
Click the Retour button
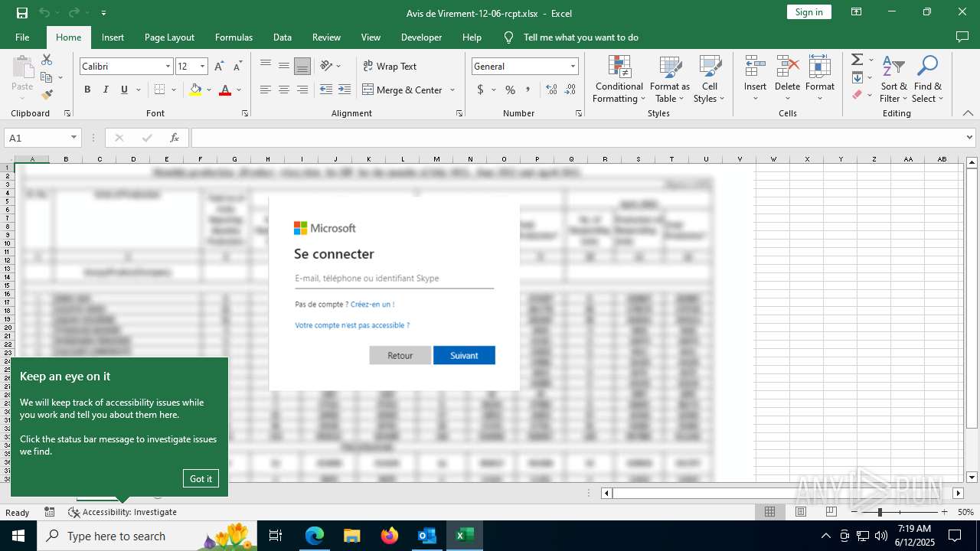(x=400, y=355)
